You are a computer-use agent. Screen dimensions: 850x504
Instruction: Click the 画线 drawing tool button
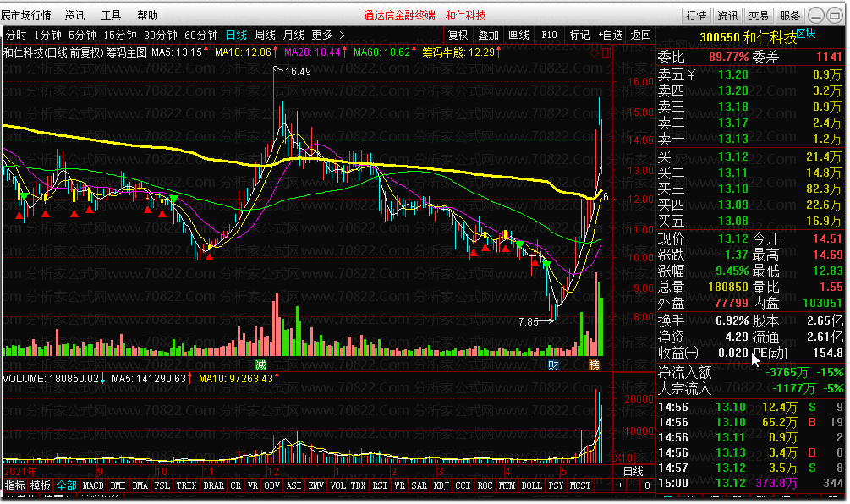coord(518,36)
